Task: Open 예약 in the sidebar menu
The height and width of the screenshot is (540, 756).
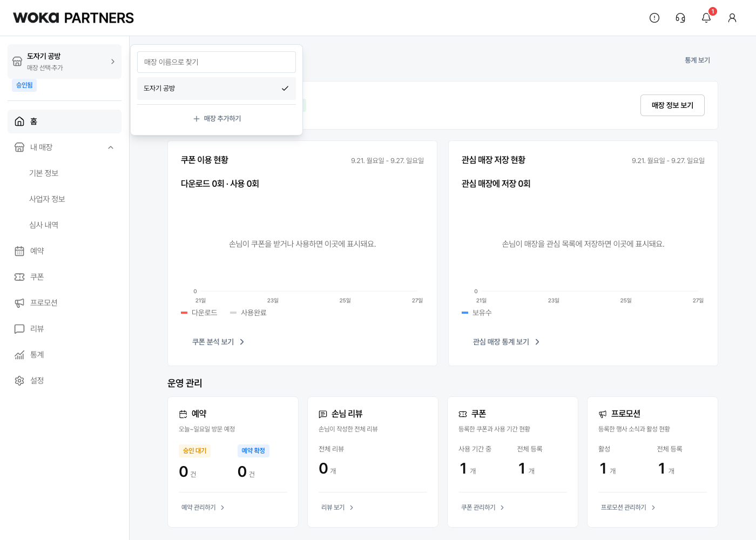Action: [64, 251]
